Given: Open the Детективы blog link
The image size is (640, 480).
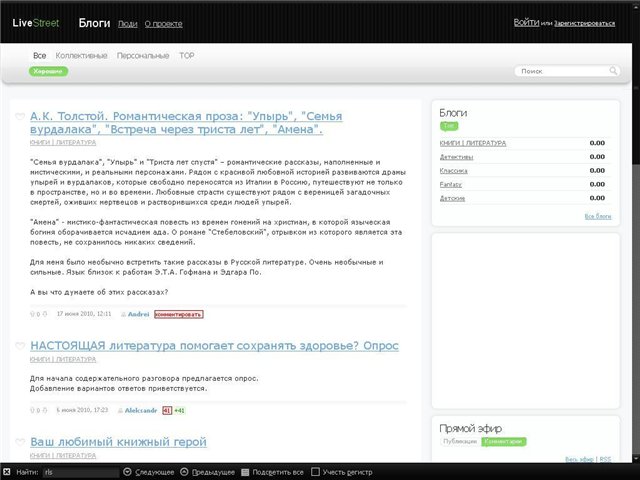Looking at the screenshot, I should click(x=456, y=157).
